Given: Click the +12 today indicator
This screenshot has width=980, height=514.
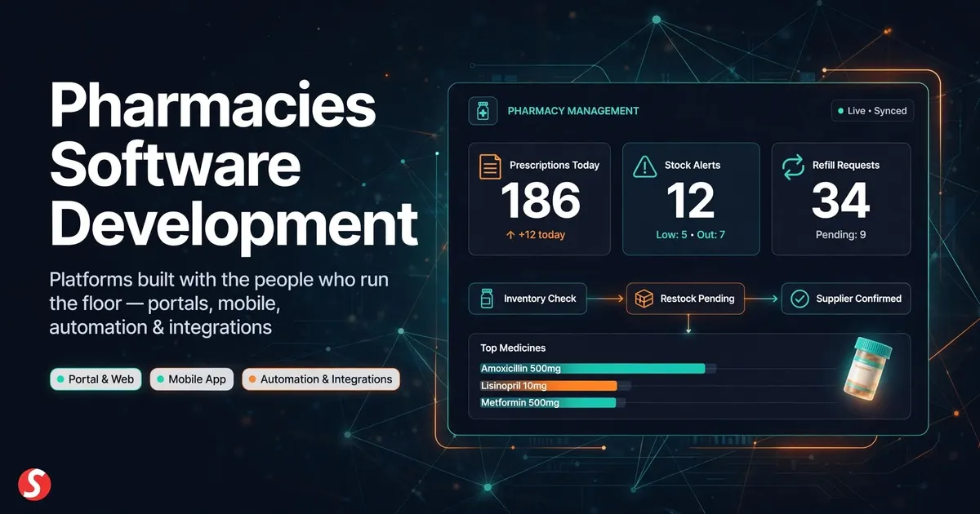Looking at the screenshot, I should pyautogui.click(x=535, y=235).
